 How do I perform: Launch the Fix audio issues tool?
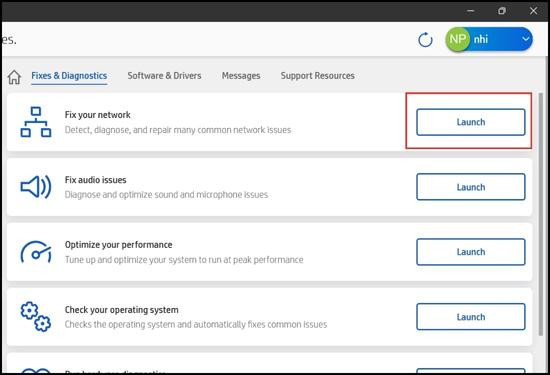pyautogui.click(x=471, y=187)
